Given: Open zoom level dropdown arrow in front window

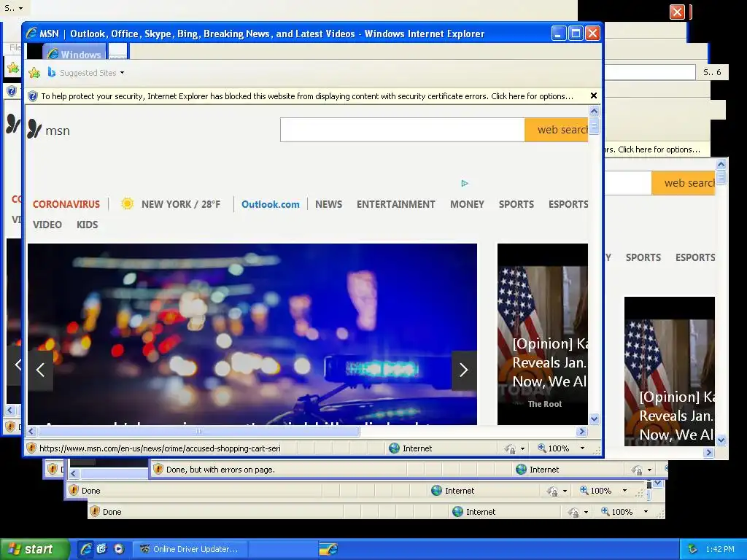Looking at the screenshot, I should click(x=582, y=448).
